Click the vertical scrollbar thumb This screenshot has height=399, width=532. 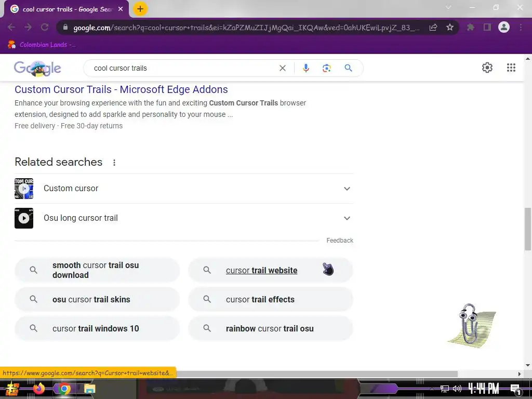click(x=528, y=229)
